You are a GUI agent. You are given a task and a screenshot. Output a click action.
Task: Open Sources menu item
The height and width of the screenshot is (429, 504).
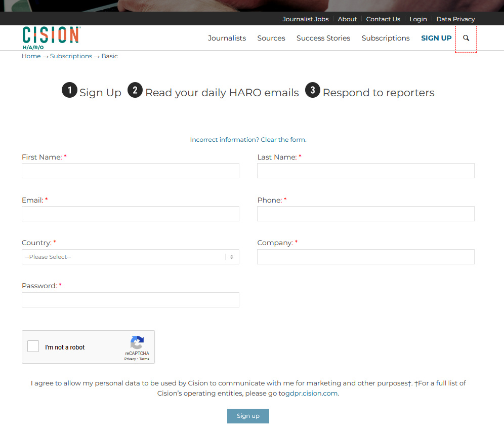pyautogui.click(x=271, y=38)
